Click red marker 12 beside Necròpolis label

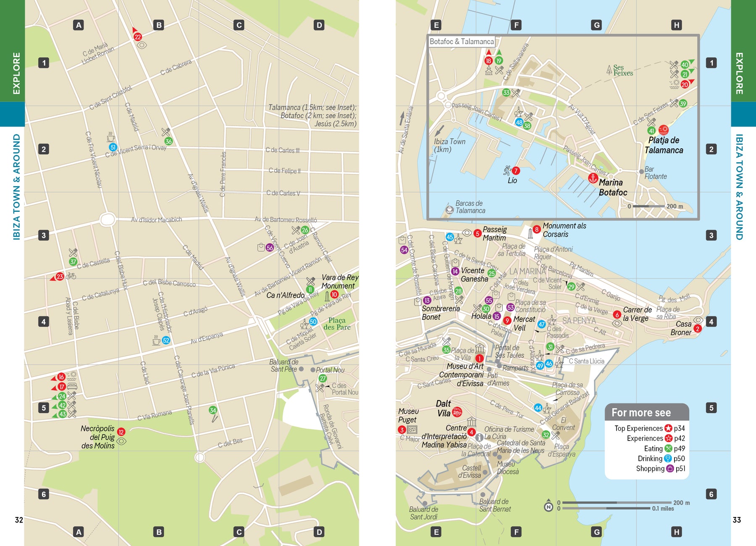[x=121, y=432]
